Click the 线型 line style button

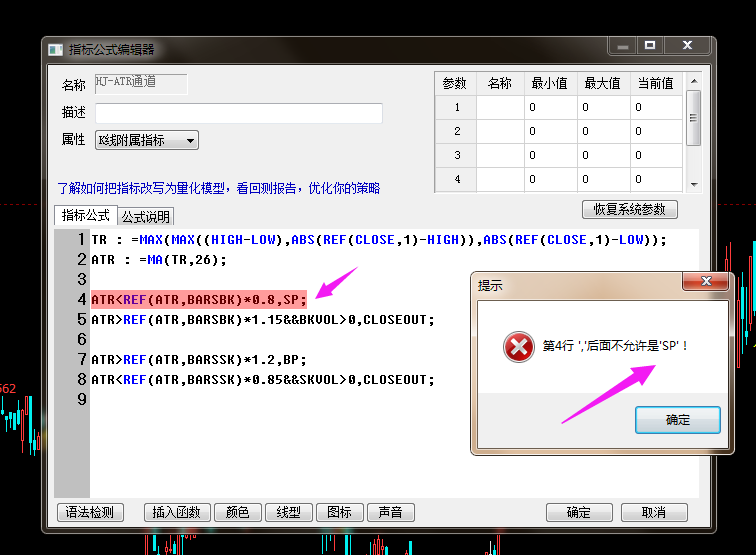[288, 512]
